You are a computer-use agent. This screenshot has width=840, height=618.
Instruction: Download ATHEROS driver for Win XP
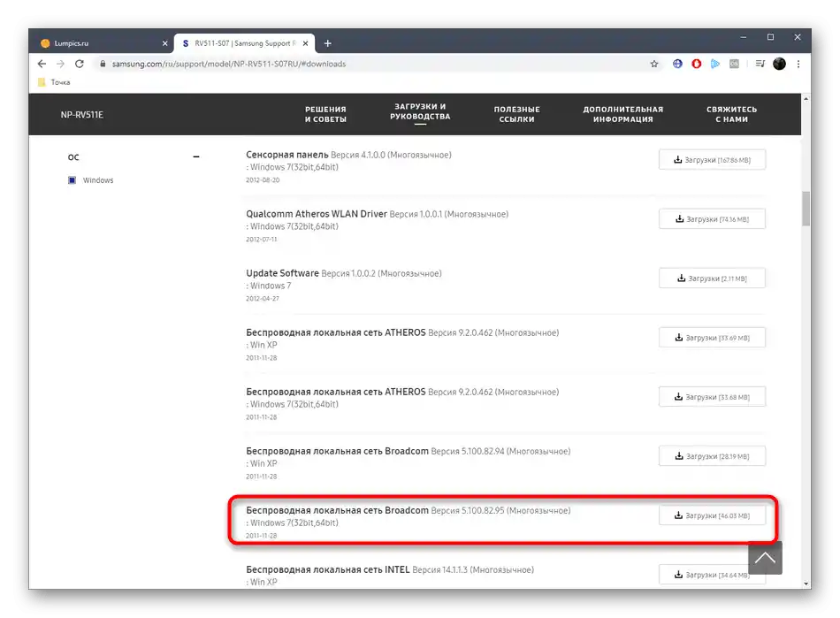pos(712,338)
